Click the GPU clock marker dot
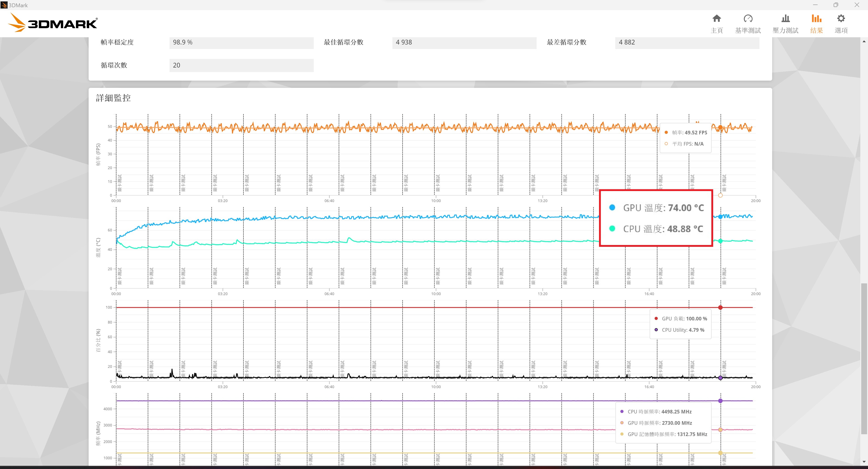 [x=720, y=430]
